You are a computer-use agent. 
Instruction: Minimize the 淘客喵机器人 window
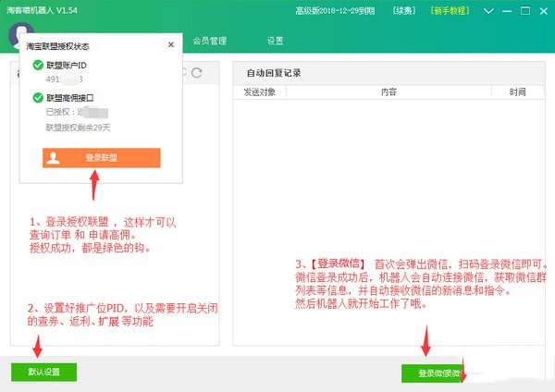pyautogui.click(x=507, y=11)
